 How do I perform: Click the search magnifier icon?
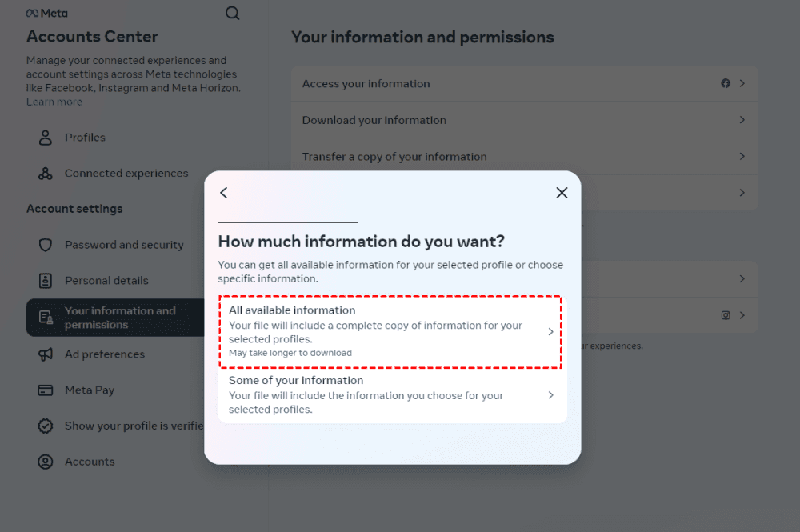tap(233, 14)
